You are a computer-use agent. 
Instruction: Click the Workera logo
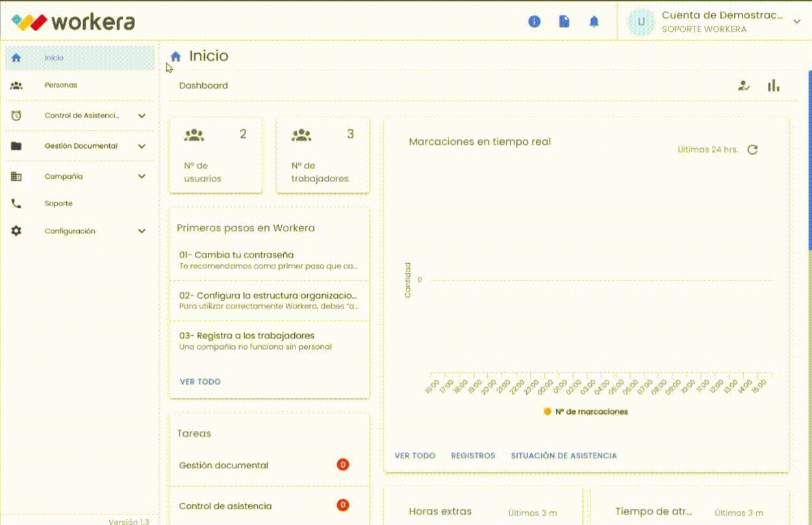(73, 21)
